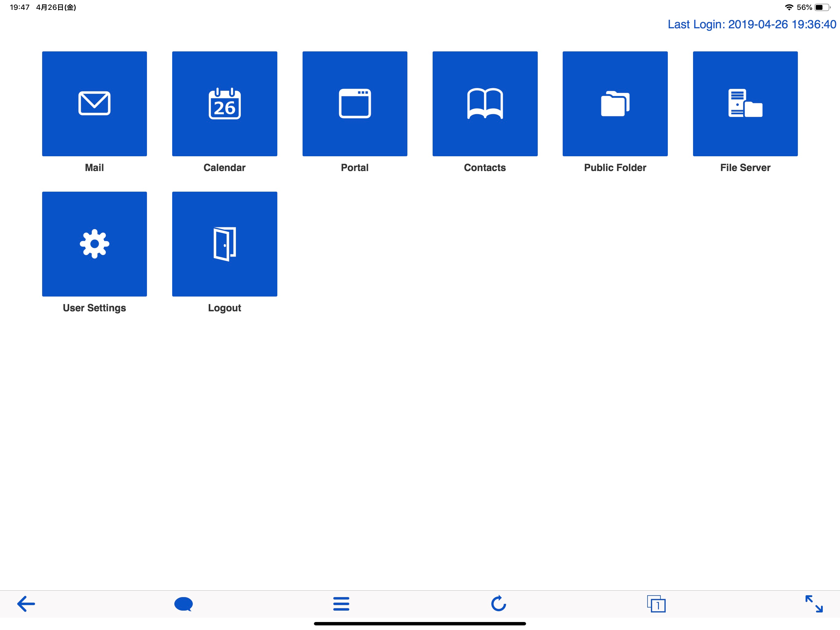Click the Logout door tile
Screen dimensions: 840x630
coord(224,244)
